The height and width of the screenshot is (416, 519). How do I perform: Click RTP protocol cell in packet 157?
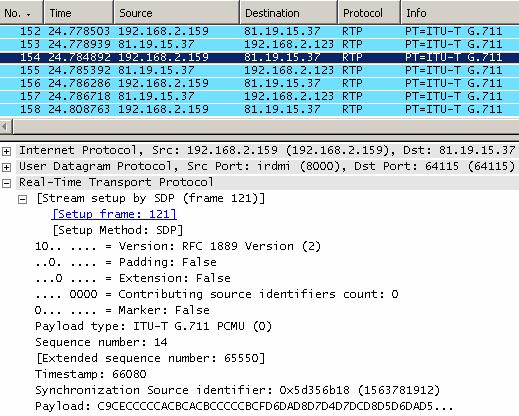pyautogui.click(x=352, y=96)
